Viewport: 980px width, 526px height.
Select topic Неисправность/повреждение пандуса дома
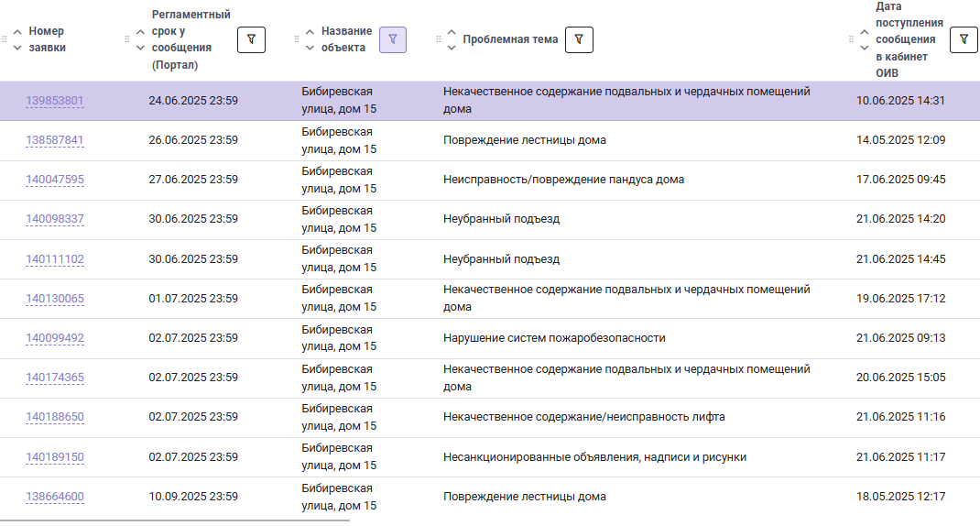pyautogui.click(x=564, y=180)
